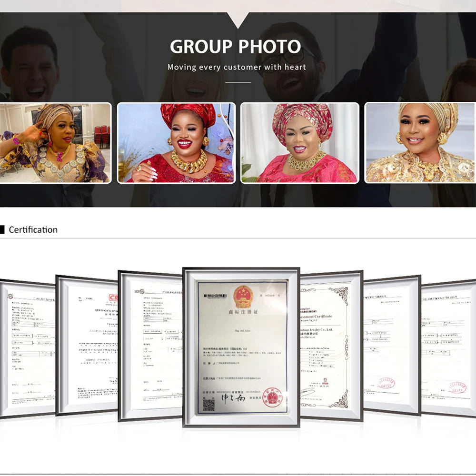Image resolution: width=476 pixels, height=476 pixels.
Task: View the framed certificate left of center
Action: [150, 345]
